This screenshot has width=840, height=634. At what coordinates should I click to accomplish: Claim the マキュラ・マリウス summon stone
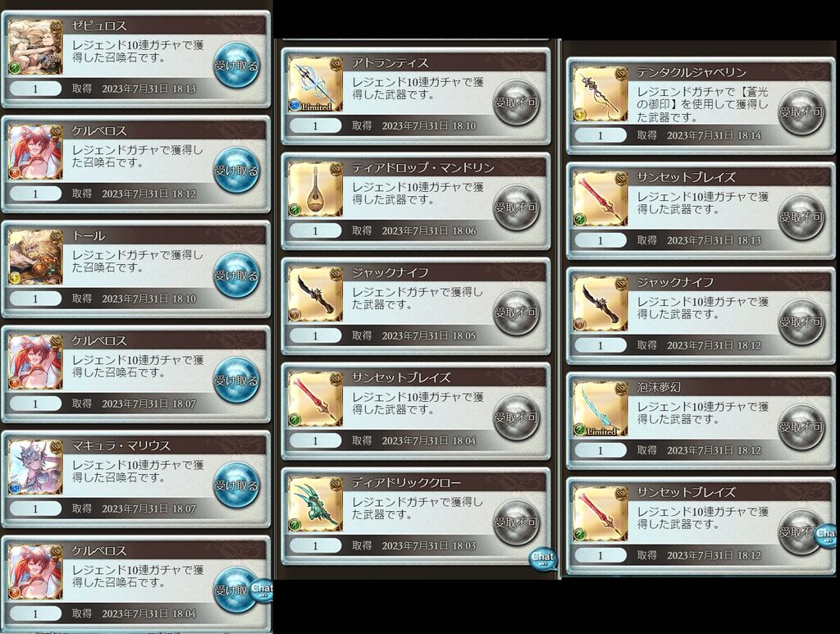pos(236,486)
